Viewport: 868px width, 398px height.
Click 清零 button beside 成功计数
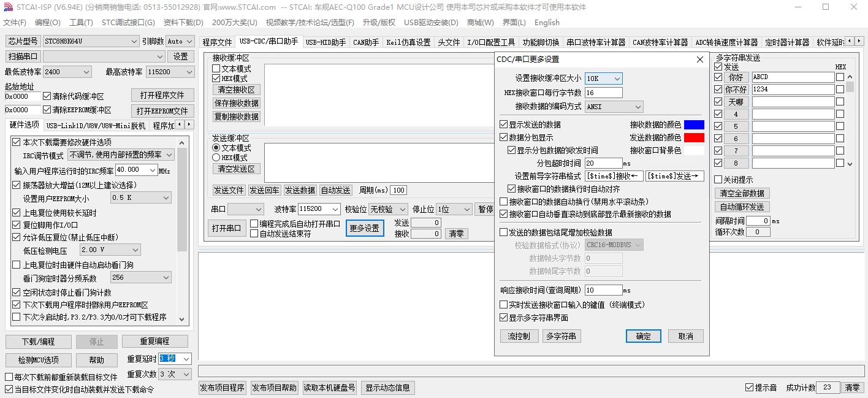(853, 388)
